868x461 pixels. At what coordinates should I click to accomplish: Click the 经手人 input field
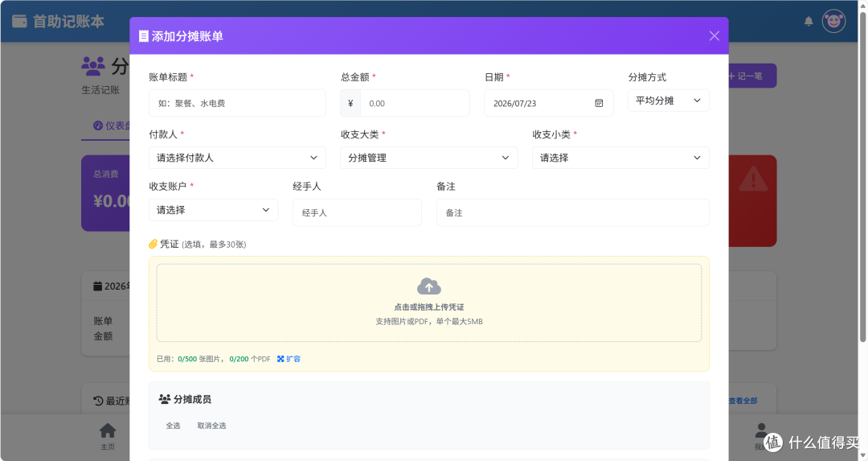coord(357,212)
